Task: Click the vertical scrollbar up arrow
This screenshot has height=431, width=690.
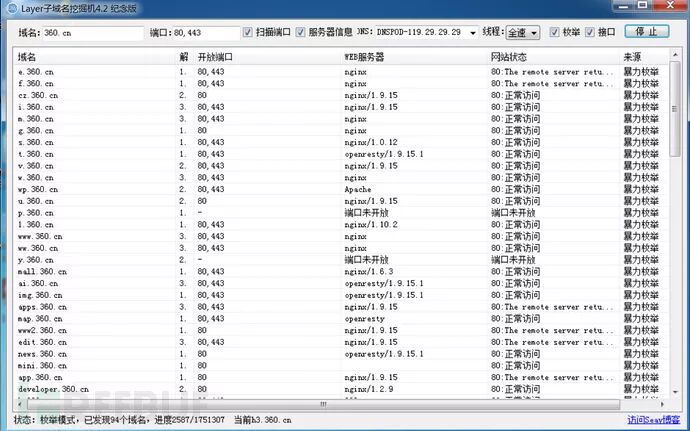Action: (x=675, y=55)
